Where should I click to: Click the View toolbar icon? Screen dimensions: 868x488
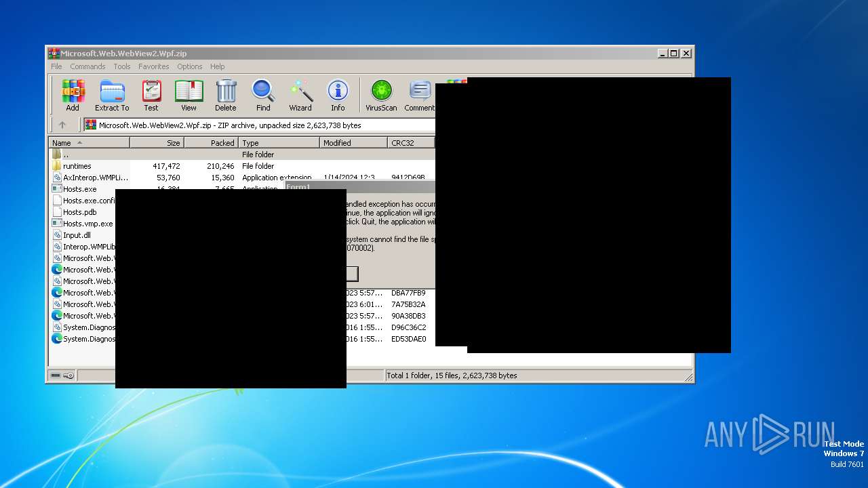189,91
